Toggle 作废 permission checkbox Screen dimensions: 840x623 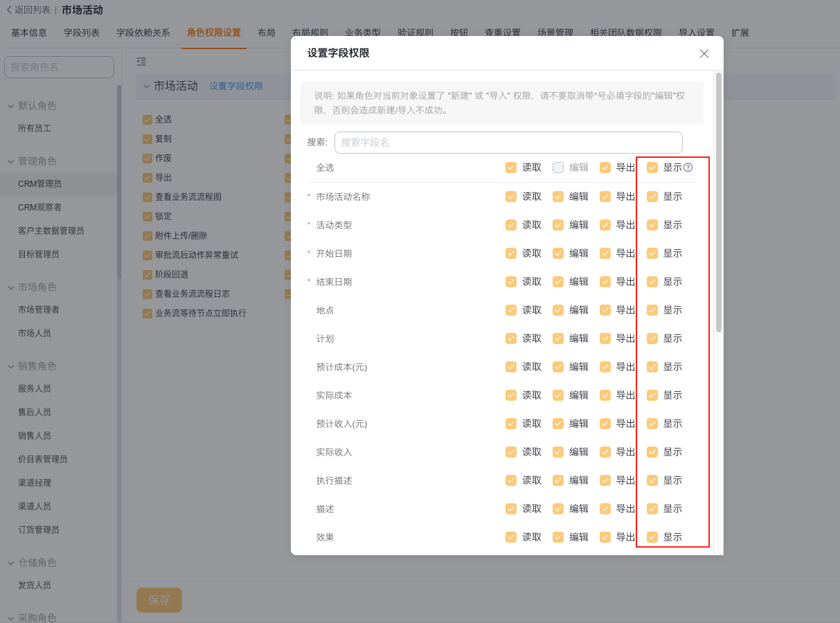[148, 159]
